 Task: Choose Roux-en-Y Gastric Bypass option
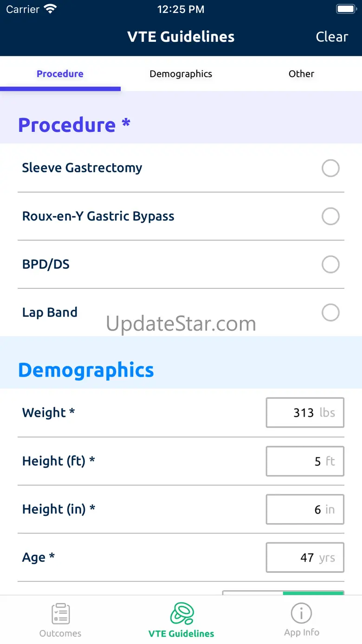click(330, 216)
